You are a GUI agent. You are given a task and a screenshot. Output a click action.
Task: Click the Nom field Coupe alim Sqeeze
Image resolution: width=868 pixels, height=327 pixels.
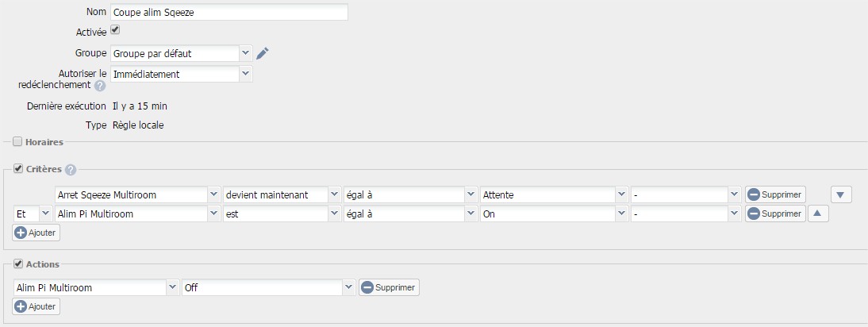coord(229,12)
